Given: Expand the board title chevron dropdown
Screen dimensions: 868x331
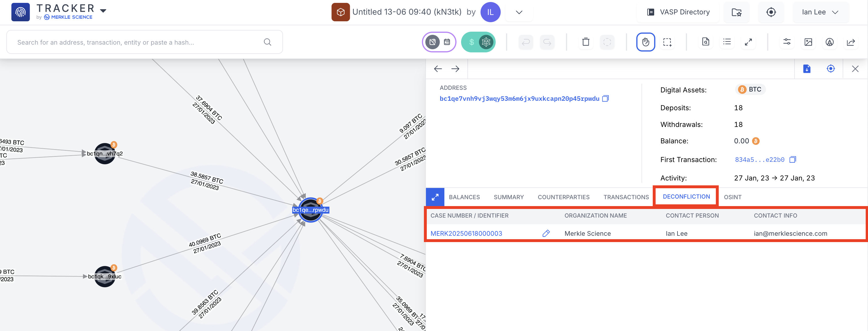Looking at the screenshot, I should pos(519,12).
